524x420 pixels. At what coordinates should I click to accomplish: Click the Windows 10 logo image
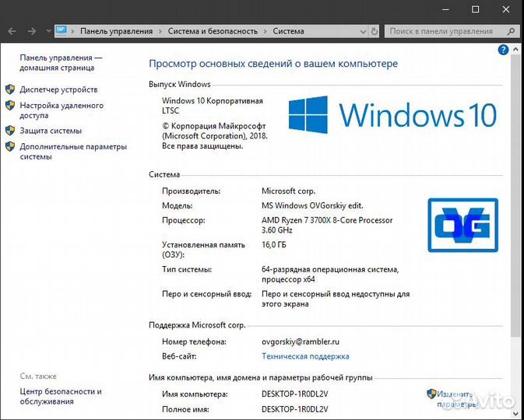coord(393,114)
